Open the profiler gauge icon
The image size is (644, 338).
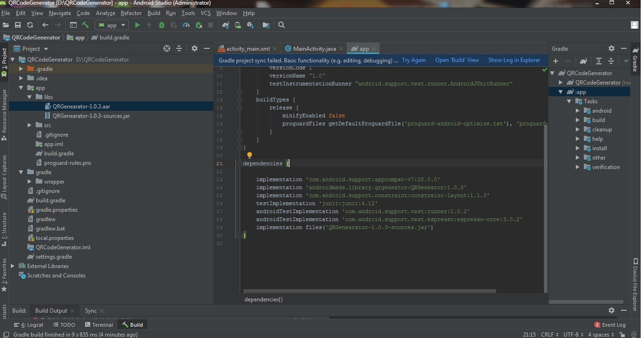coord(186,25)
